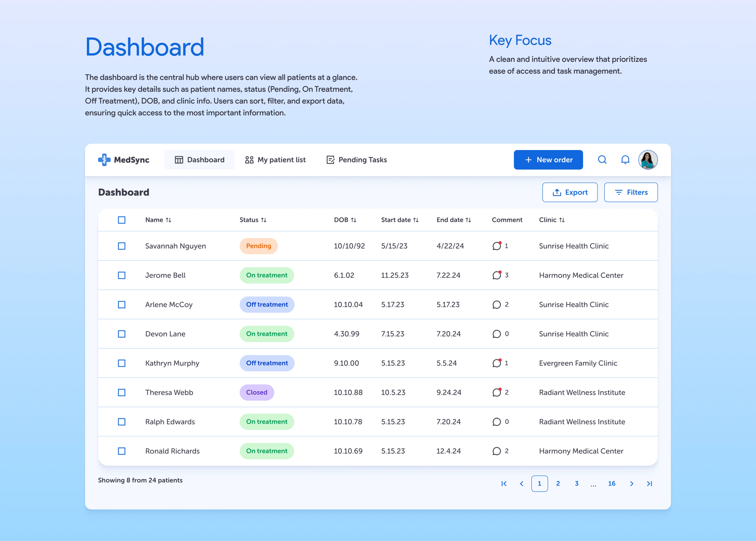Select Theresa Webb's row checkbox
756x541 pixels.
pos(121,392)
